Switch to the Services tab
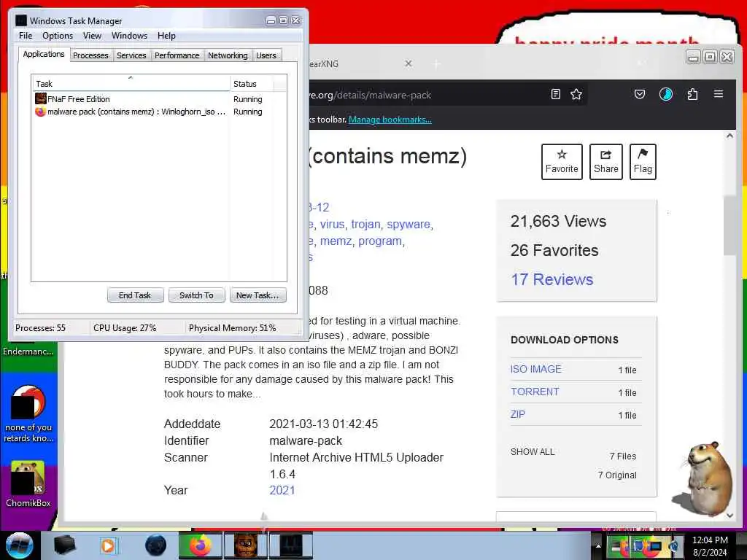The image size is (747, 560). (x=131, y=55)
